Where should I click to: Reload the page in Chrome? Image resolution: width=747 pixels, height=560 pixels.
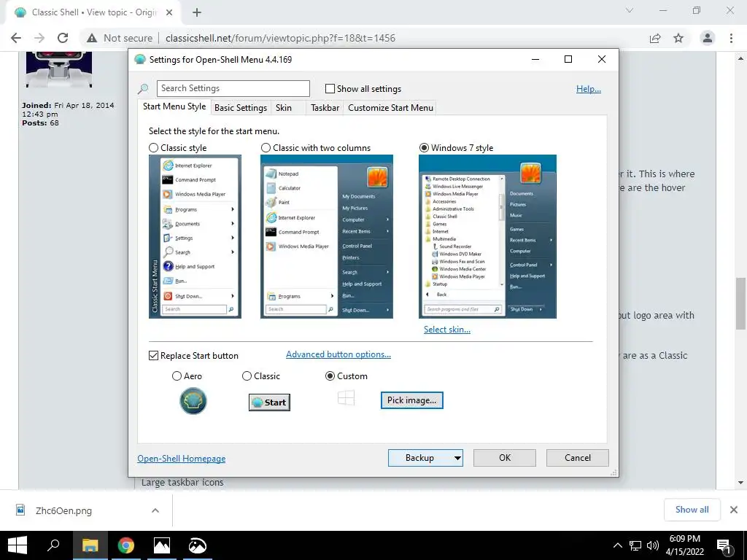[x=63, y=38]
